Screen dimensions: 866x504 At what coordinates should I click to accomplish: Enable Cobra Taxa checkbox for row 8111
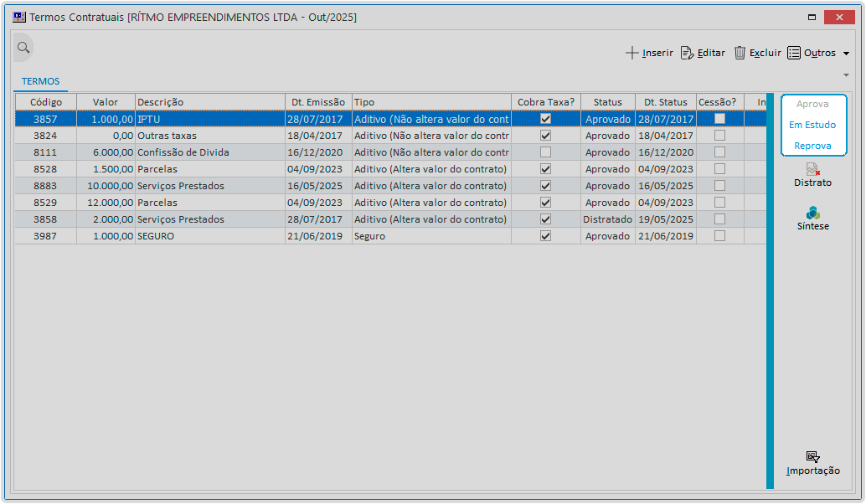click(545, 152)
